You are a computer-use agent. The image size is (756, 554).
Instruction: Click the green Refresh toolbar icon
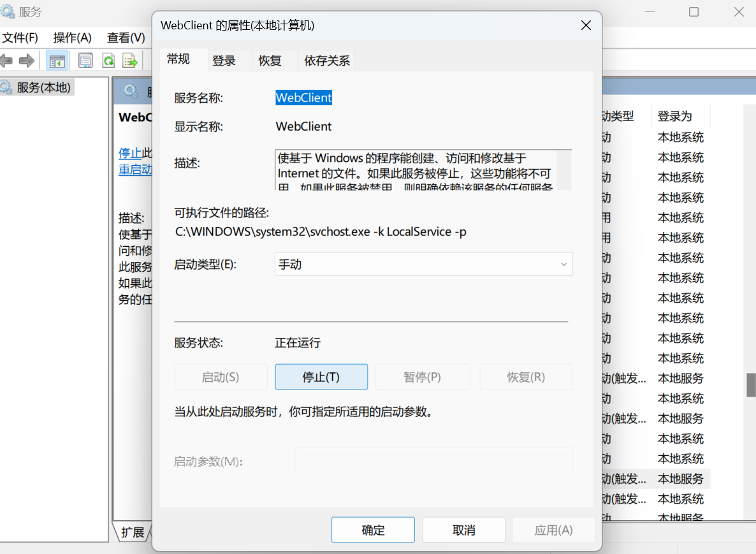click(108, 61)
